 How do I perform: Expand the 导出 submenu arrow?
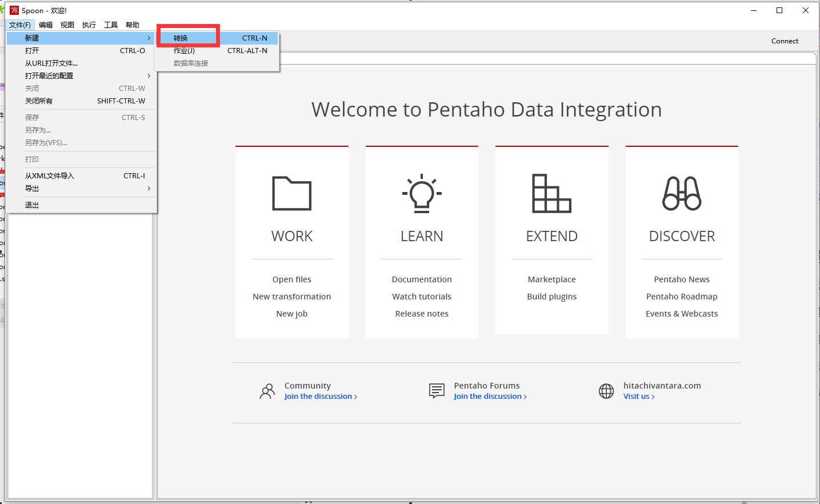pyautogui.click(x=149, y=188)
